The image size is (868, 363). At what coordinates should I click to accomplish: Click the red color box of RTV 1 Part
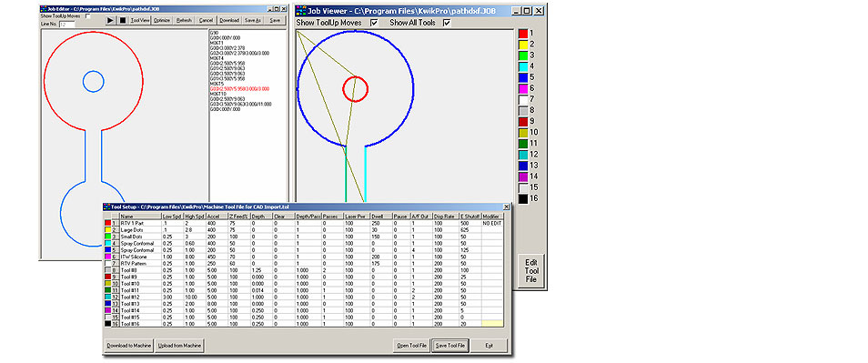click(x=108, y=223)
